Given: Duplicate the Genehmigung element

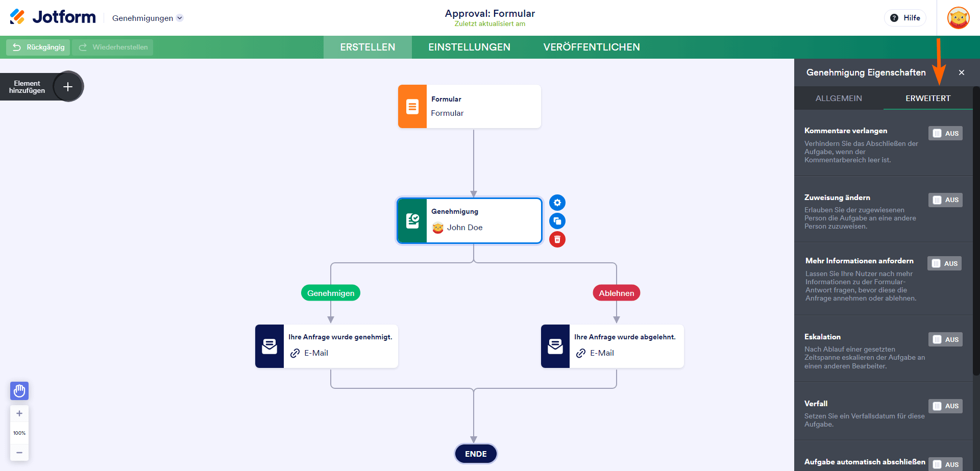Looking at the screenshot, I should pyautogui.click(x=557, y=221).
